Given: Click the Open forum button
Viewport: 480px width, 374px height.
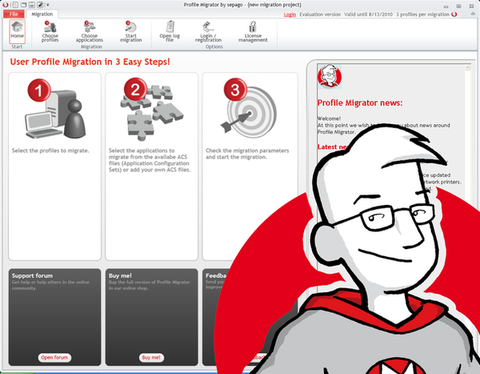Looking at the screenshot, I should point(54,357).
